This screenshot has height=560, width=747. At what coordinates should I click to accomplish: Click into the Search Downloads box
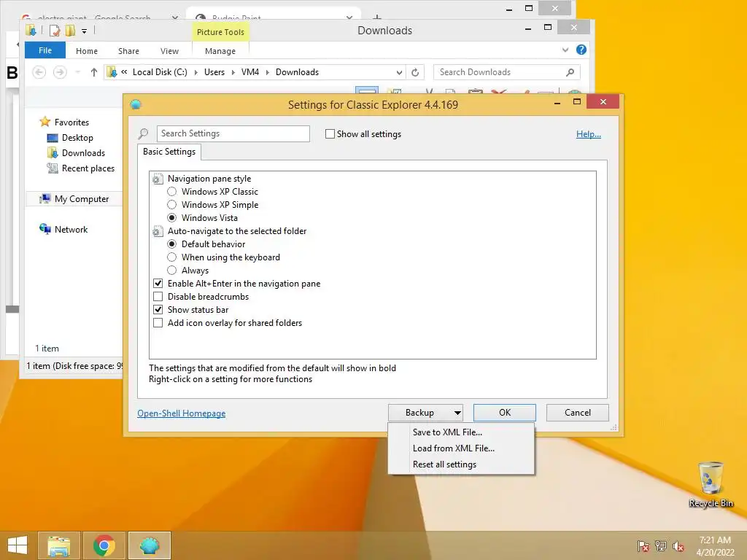[506, 72]
